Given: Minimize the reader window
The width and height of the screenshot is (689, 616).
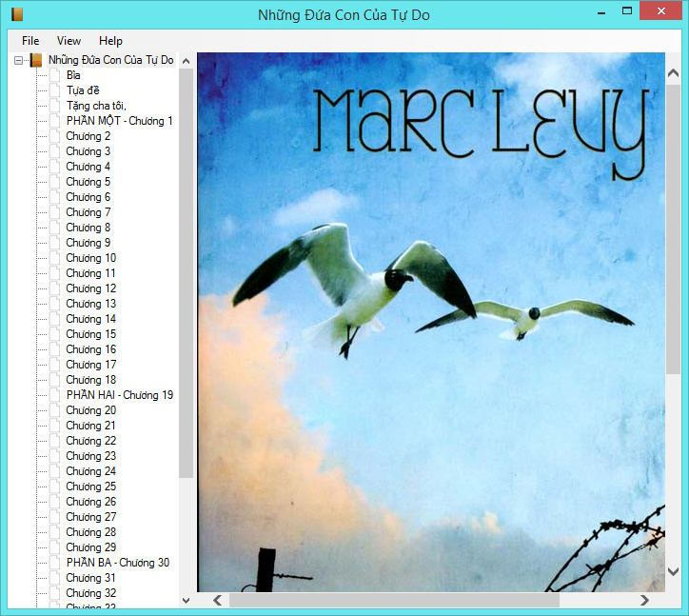Looking at the screenshot, I should [x=601, y=11].
